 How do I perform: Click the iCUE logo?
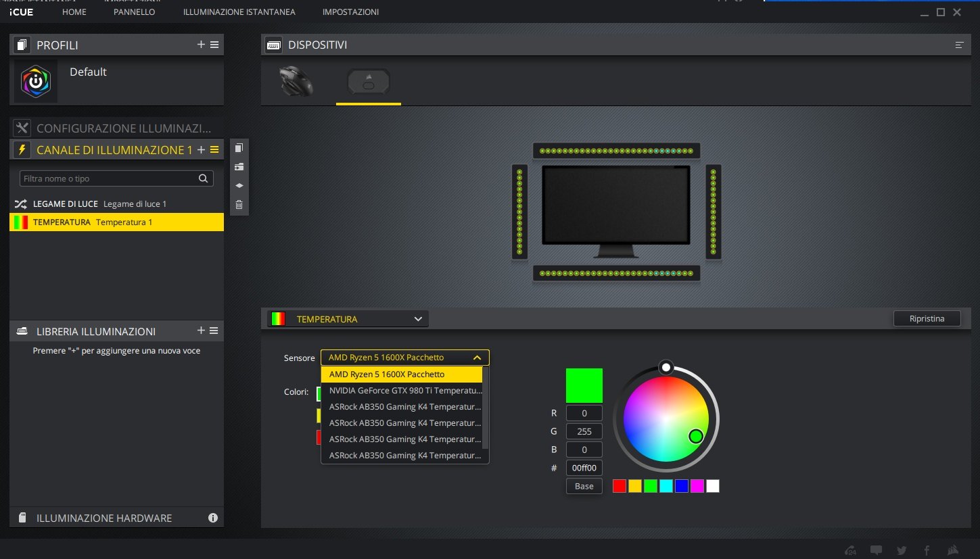[x=21, y=11]
